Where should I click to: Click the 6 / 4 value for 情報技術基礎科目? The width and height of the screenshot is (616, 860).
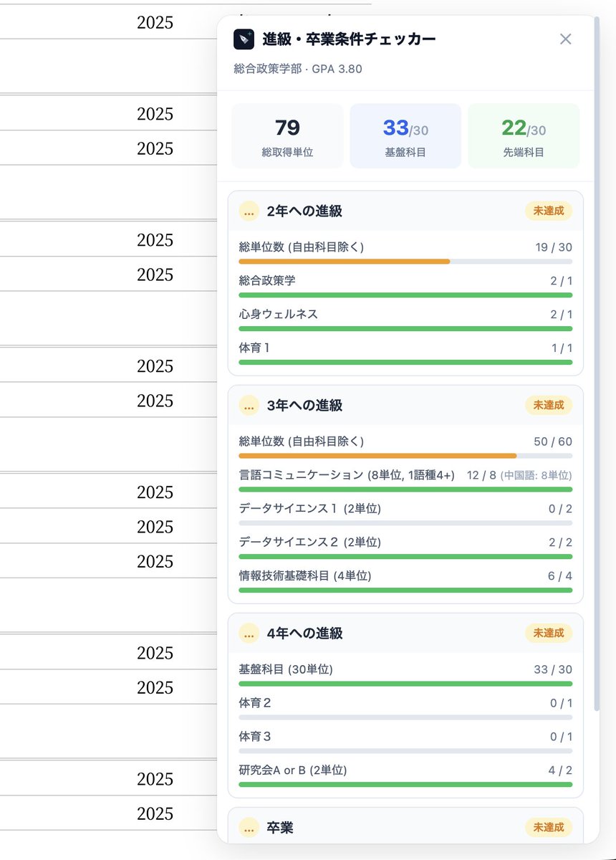[560, 576]
